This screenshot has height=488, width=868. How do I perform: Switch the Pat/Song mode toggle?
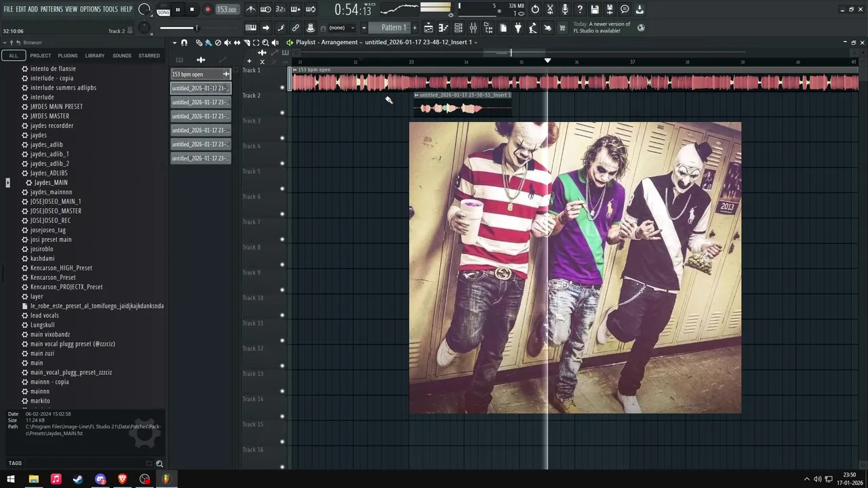tap(163, 9)
